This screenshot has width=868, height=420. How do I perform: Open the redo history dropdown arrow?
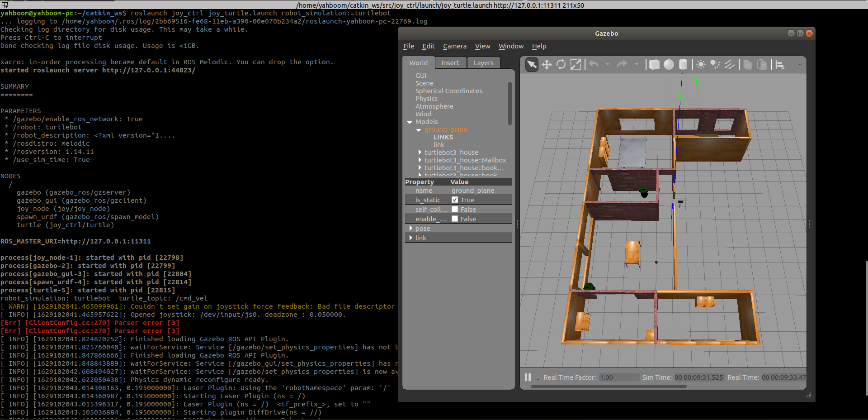click(x=637, y=65)
